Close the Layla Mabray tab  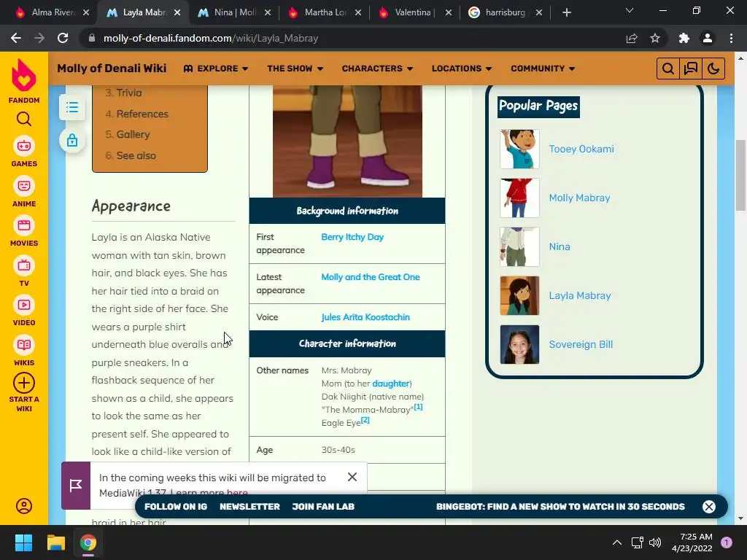point(177,12)
